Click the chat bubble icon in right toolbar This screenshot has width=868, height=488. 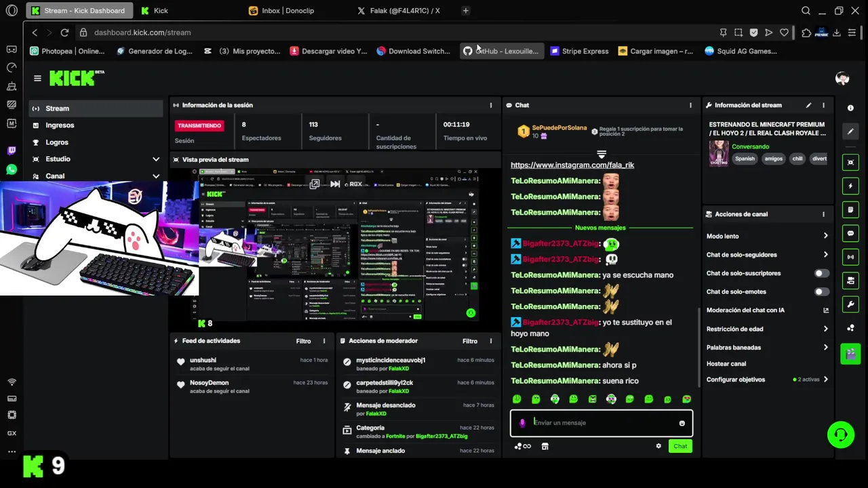point(850,233)
